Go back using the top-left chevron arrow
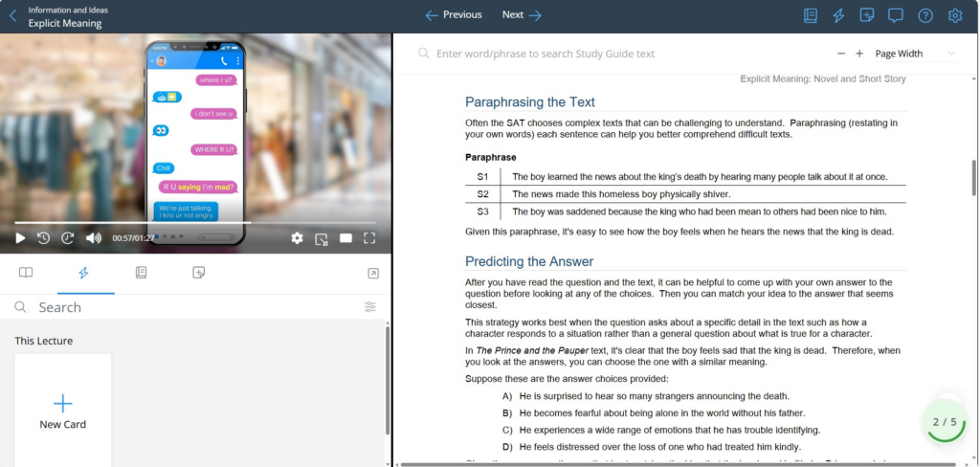Viewport: 980px width, 467px height. [12, 16]
